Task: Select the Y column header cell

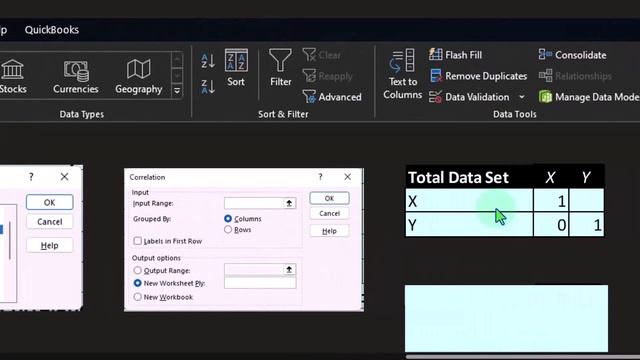Action: coord(587,177)
